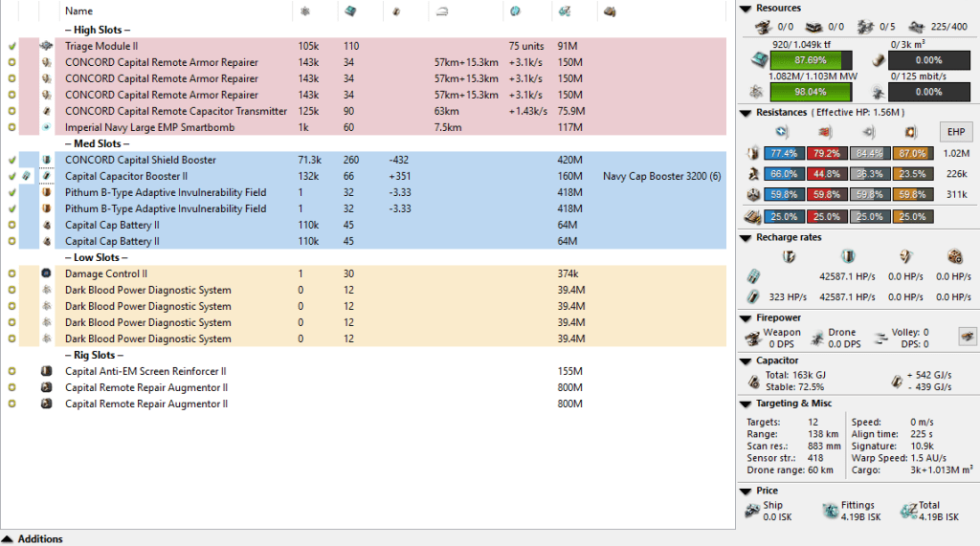Click the powergrid column header icon

[305, 11]
